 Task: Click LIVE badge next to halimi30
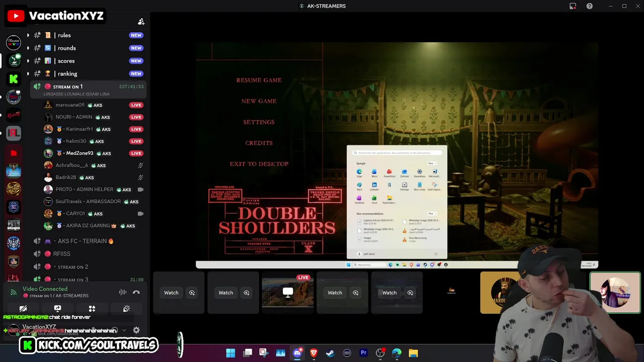136,141
